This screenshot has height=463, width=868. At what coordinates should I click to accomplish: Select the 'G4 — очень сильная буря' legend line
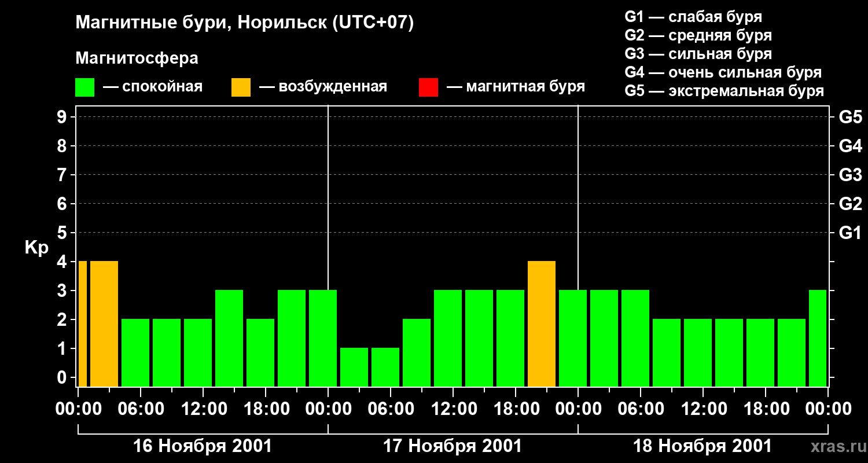tap(723, 72)
